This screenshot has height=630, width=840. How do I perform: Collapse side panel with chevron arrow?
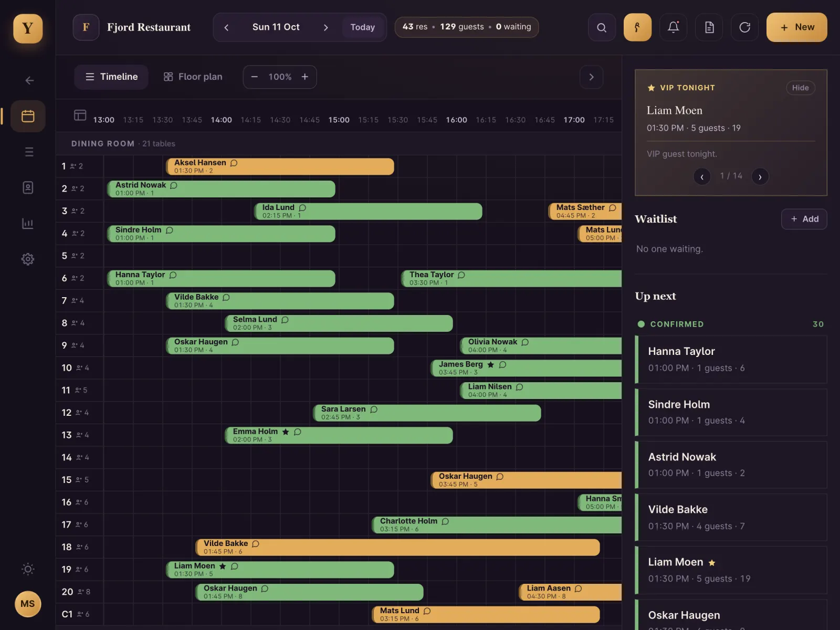click(592, 77)
